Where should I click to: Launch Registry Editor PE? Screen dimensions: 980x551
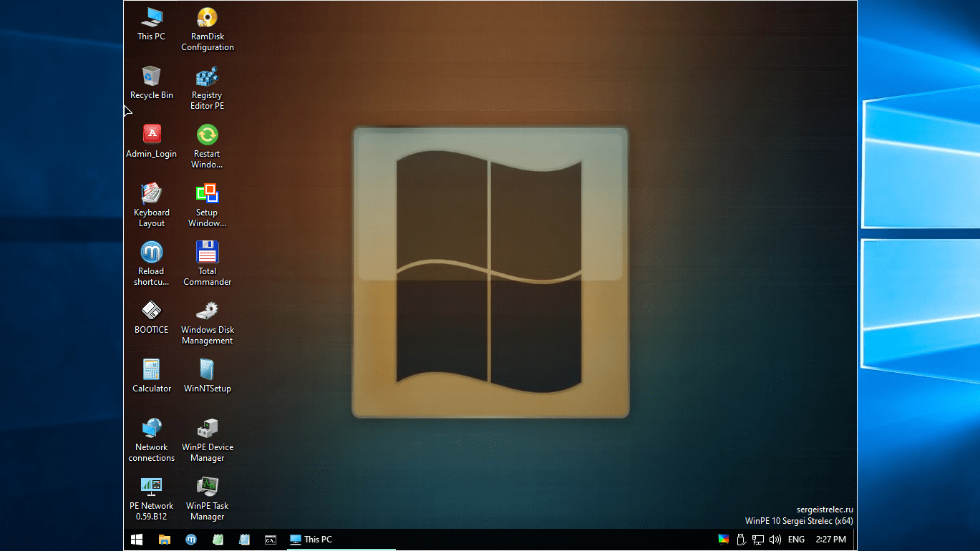pos(208,88)
